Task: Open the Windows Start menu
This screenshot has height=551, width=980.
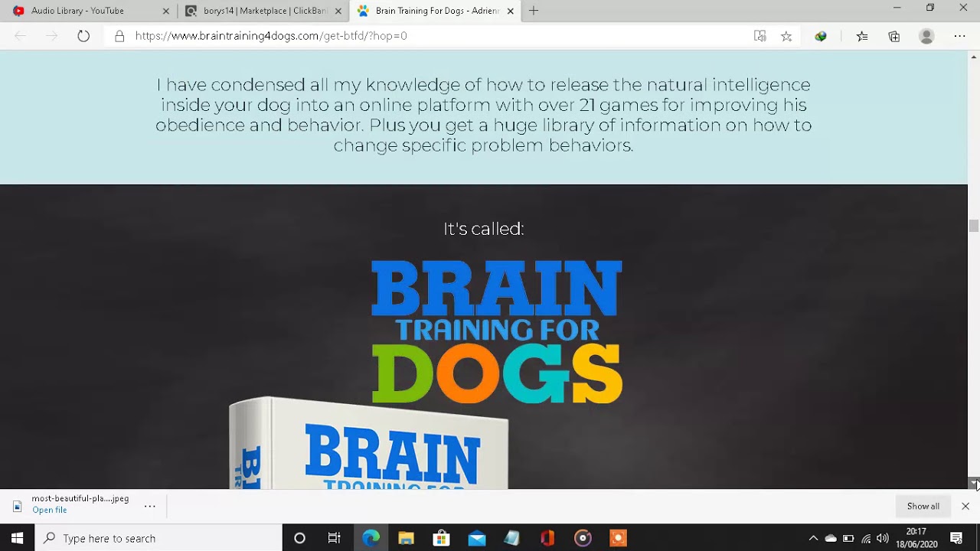Action: click(17, 538)
